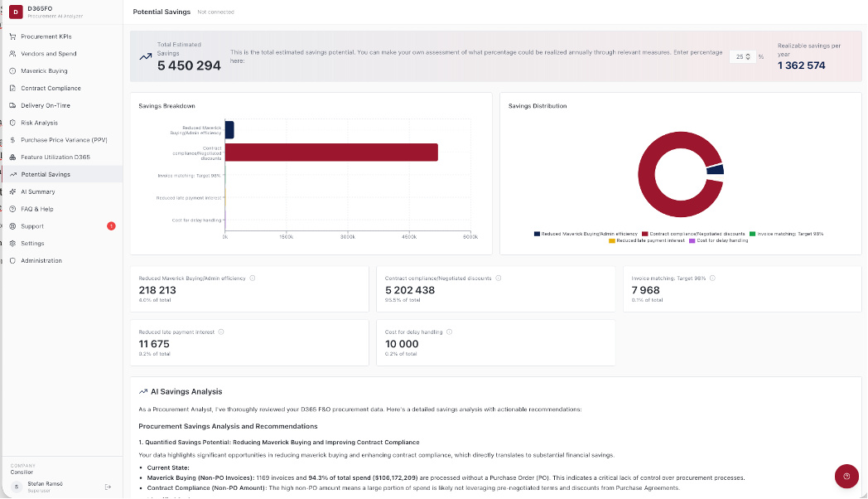Click info icon beside Reduced late payment interest
The width and height of the screenshot is (868, 499).
point(221,332)
